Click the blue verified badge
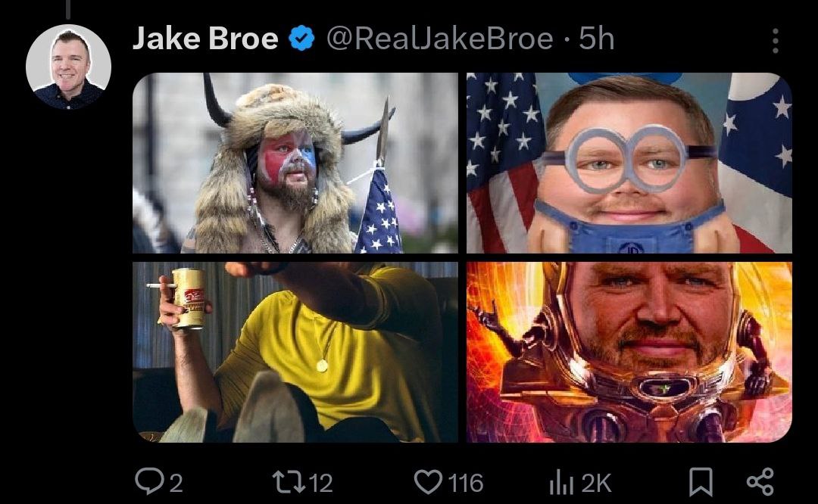Image resolution: width=818 pixels, height=504 pixels. (302, 39)
